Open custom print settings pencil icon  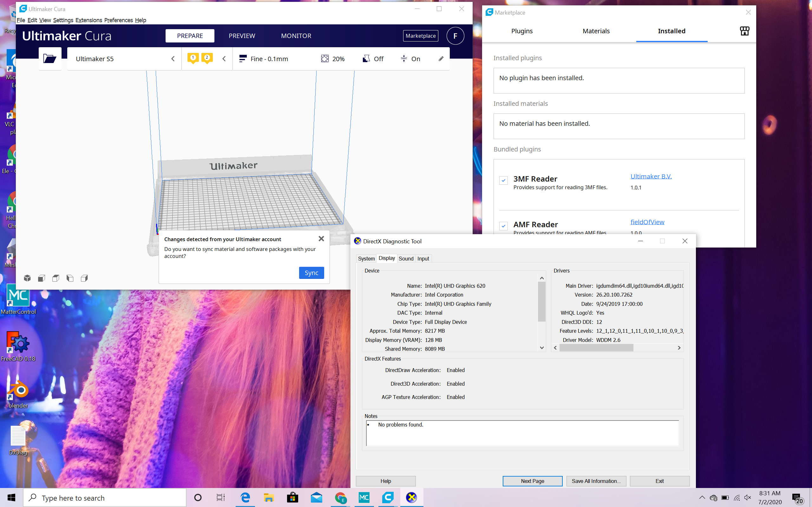pyautogui.click(x=441, y=59)
